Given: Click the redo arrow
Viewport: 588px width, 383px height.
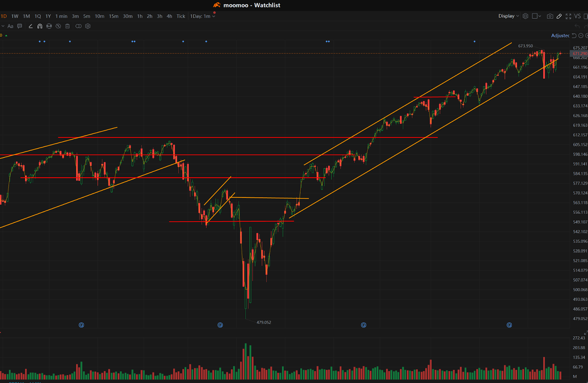Looking at the screenshot, I should 586,26.
